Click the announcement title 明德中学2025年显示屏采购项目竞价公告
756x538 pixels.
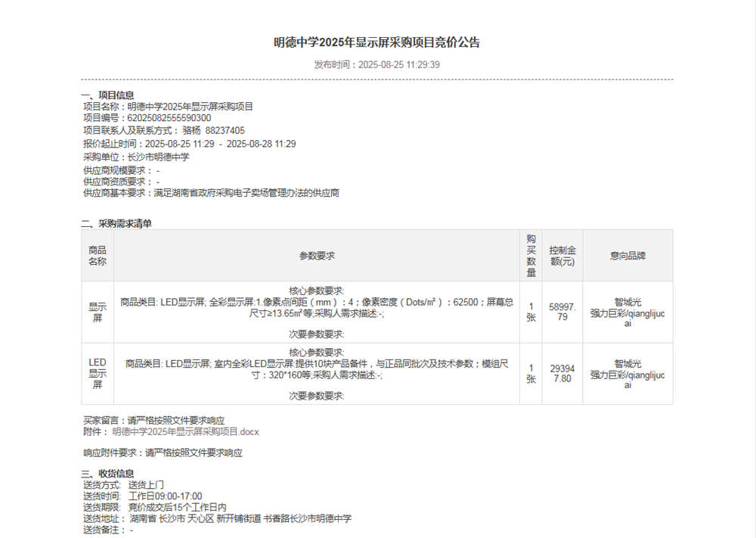tap(377, 42)
